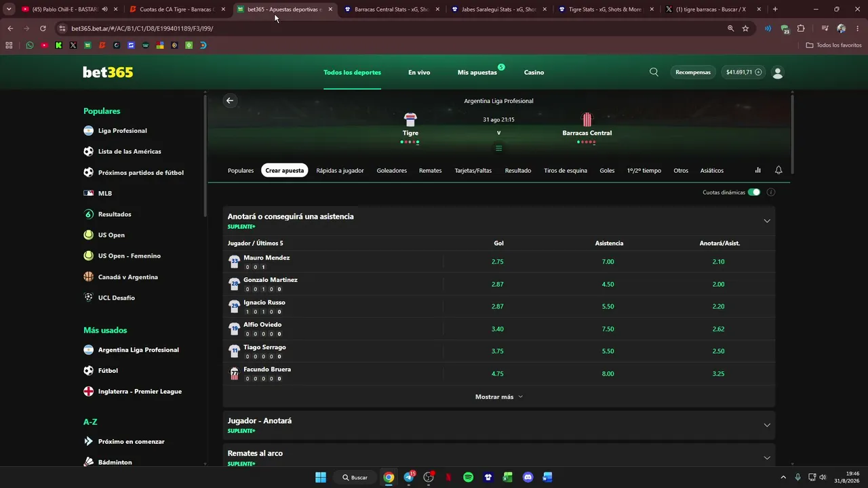Open the browser zoom magnifier in address bar
Viewport: 868px width, 488px height.
tap(730, 28)
